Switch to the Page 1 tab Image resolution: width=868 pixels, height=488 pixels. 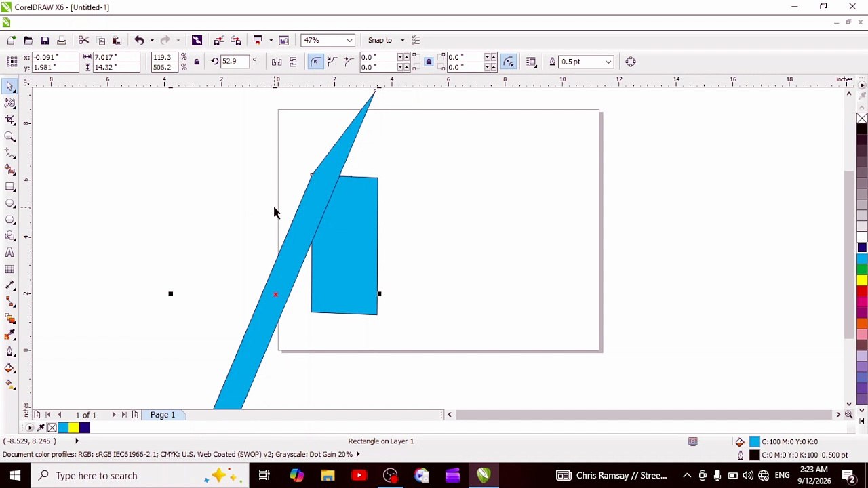click(163, 415)
